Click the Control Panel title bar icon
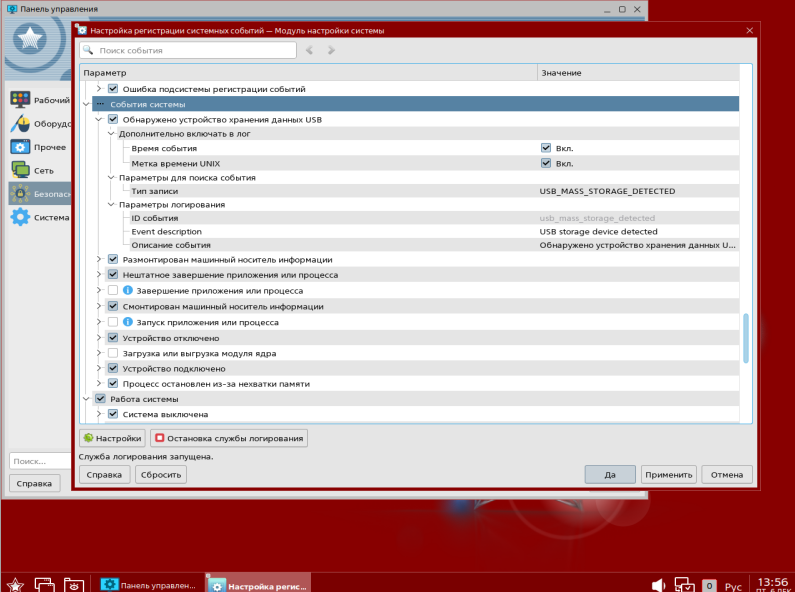The width and height of the screenshot is (795, 592). click(12, 9)
